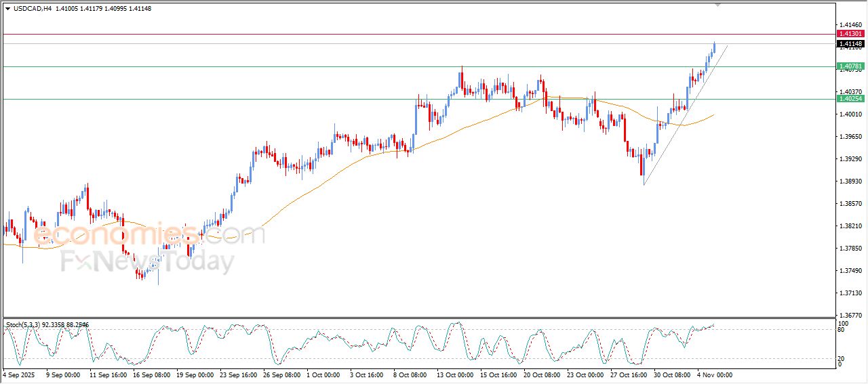This screenshot has height=384, width=868.
Task: Click the economies.com watermark logo
Action: tap(149, 235)
